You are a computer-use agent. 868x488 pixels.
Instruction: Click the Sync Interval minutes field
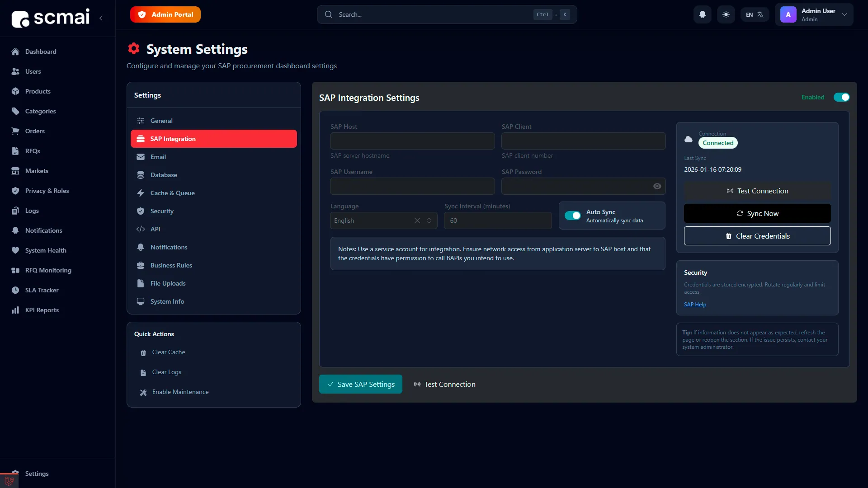click(498, 221)
